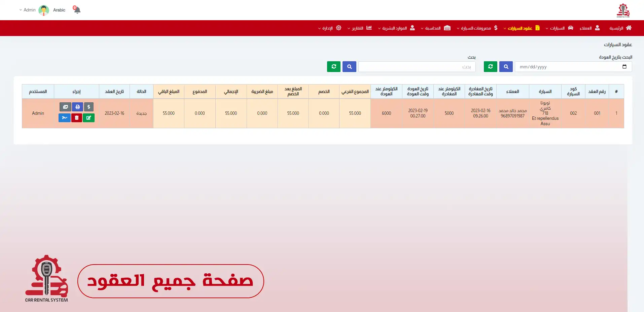
Task: Click the red trash delete button
Action: [77, 118]
